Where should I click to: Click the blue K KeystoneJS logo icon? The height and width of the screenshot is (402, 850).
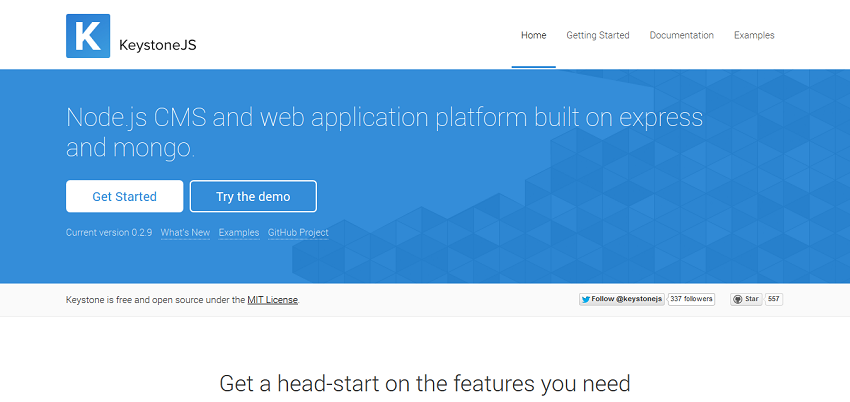point(87,36)
